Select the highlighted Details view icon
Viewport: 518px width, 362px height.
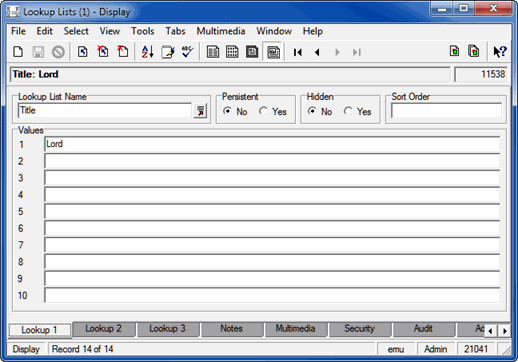click(x=273, y=52)
